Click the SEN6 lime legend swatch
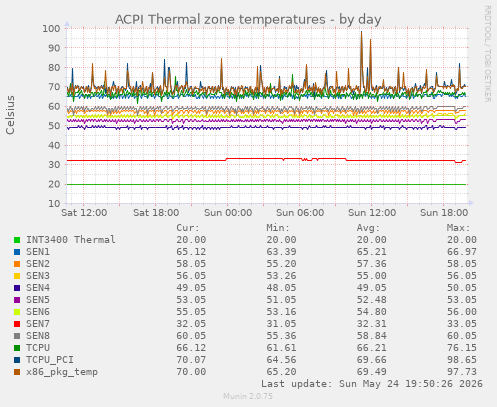Image resolution: width=497 pixels, height=407 pixels. [17, 312]
